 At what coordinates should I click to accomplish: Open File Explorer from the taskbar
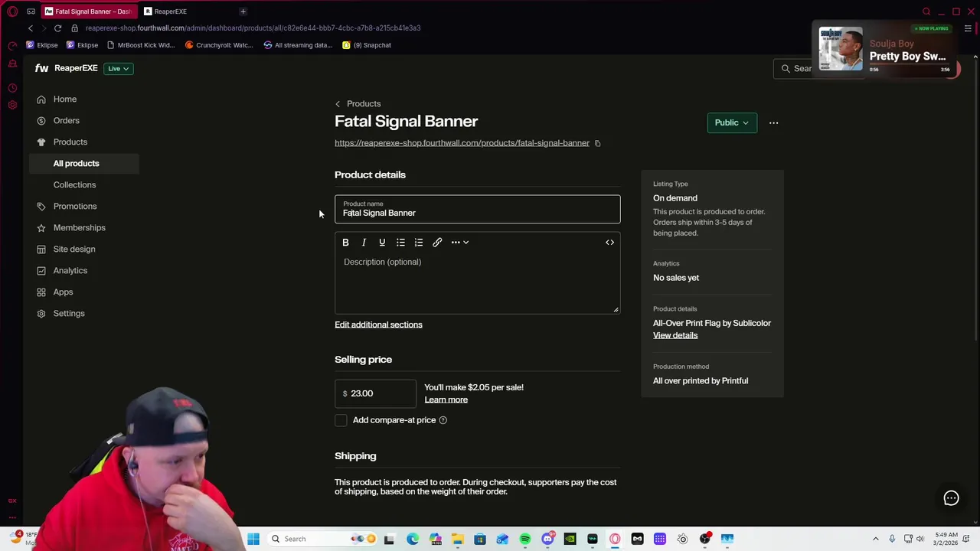(457, 539)
